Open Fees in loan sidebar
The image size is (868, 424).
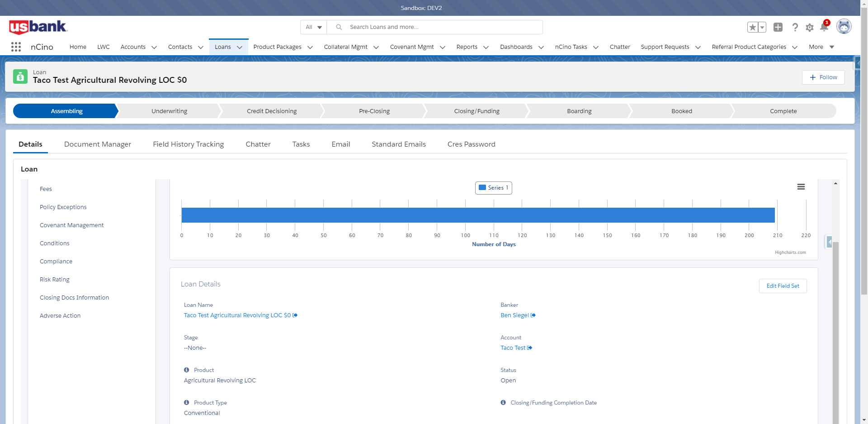coord(46,189)
